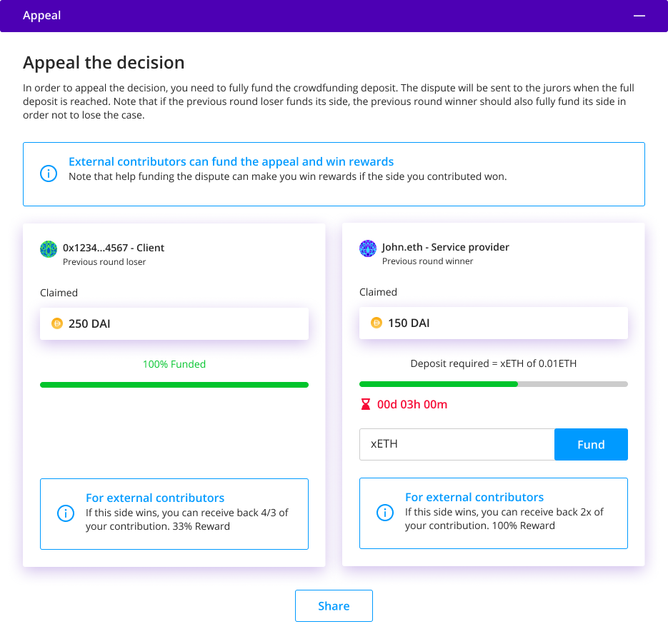The image size is (668, 644).
Task: Click the Appeal header title
Action: click(41, 15)
